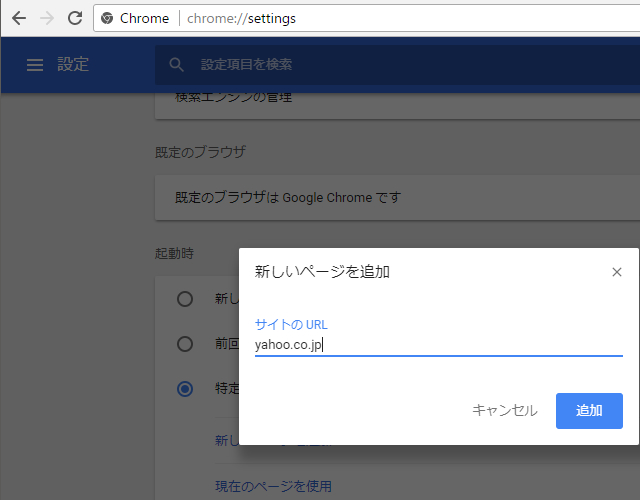Click the 新しいページを追加 dialog title
The height and width of the screenshot is (500, 640).
click(x=322, y=272)
